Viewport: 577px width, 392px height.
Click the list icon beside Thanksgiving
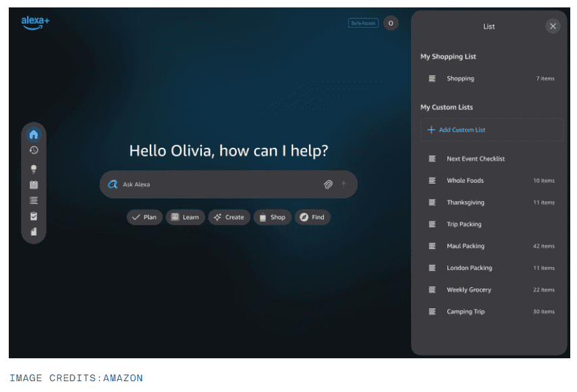tap(432, 202)
